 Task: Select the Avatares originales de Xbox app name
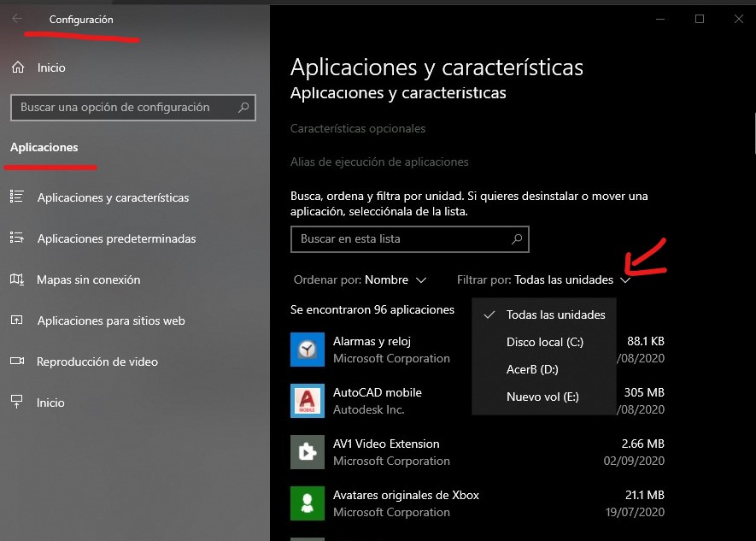[x=406, y=495]
